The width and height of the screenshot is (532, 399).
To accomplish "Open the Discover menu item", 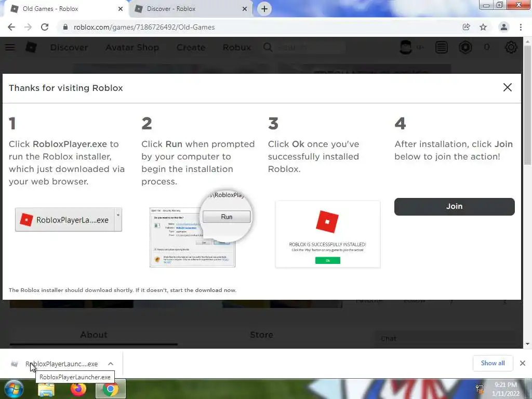I will pos(69,47).
